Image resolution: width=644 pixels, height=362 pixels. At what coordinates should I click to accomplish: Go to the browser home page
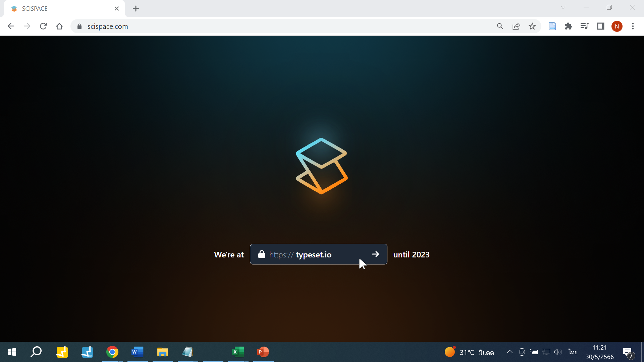(59, 26)
